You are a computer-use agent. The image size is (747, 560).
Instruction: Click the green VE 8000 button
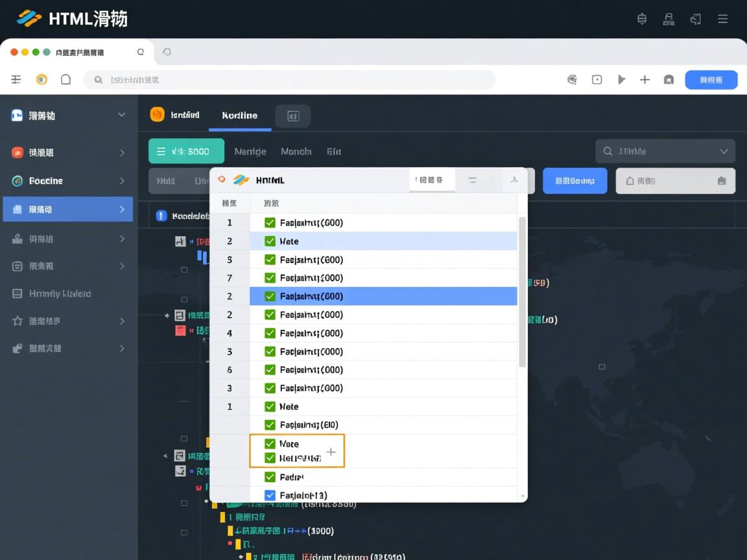coord(186,150)
